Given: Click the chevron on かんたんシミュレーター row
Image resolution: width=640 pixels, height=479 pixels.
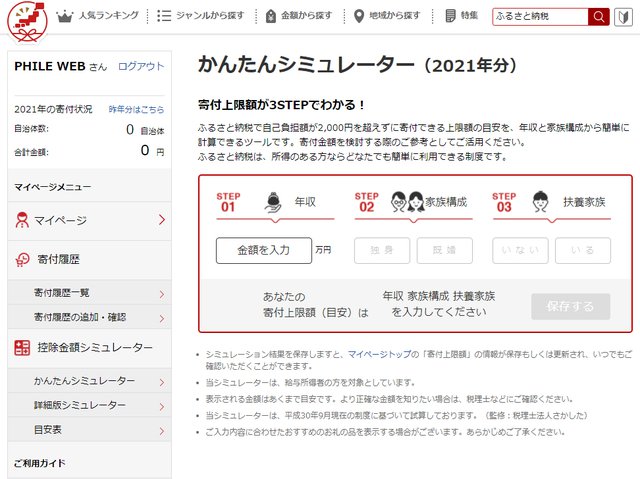Looking at the screenshot, I should pyautogui.click(x=162, y=382).
